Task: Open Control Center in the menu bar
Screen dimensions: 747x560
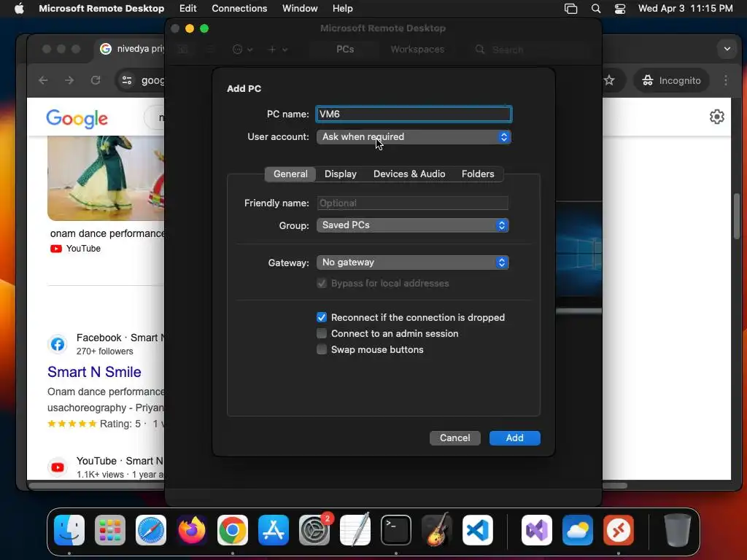Action: pyautogui.click(x=620, y=9)
